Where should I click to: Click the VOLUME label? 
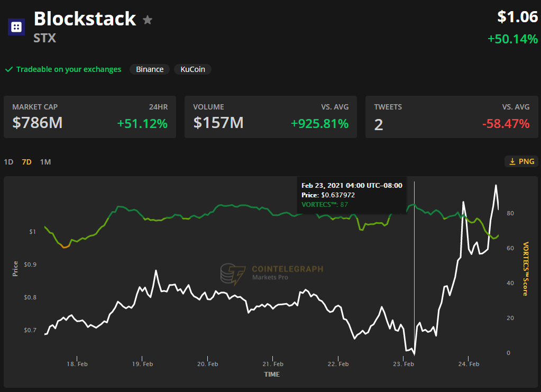(208, 107)
